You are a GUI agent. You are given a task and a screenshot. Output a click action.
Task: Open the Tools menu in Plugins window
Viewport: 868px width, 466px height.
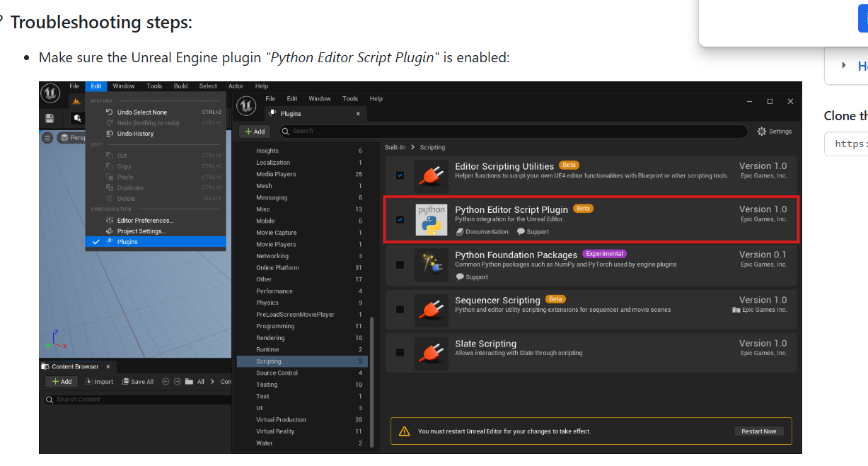(350, 99)
